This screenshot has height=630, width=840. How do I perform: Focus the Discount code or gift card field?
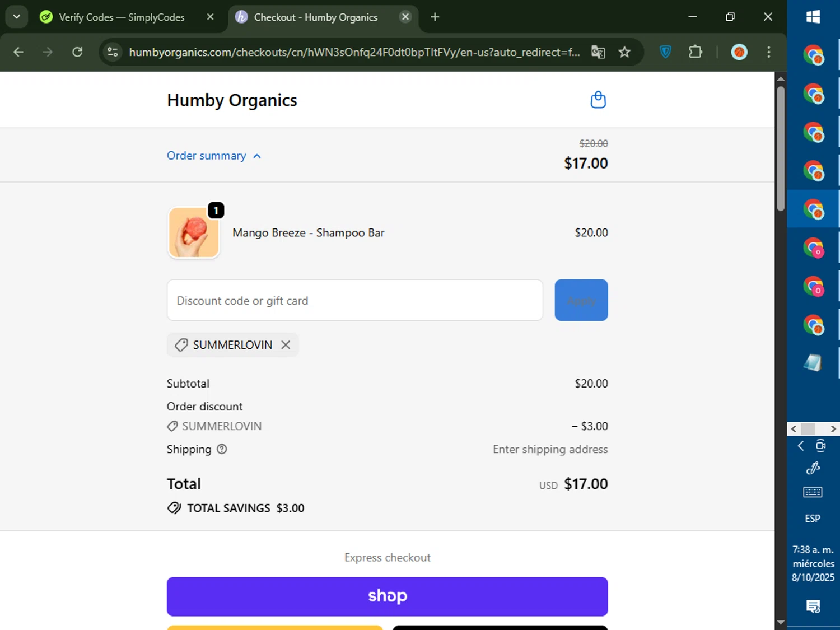click(355, 300)
